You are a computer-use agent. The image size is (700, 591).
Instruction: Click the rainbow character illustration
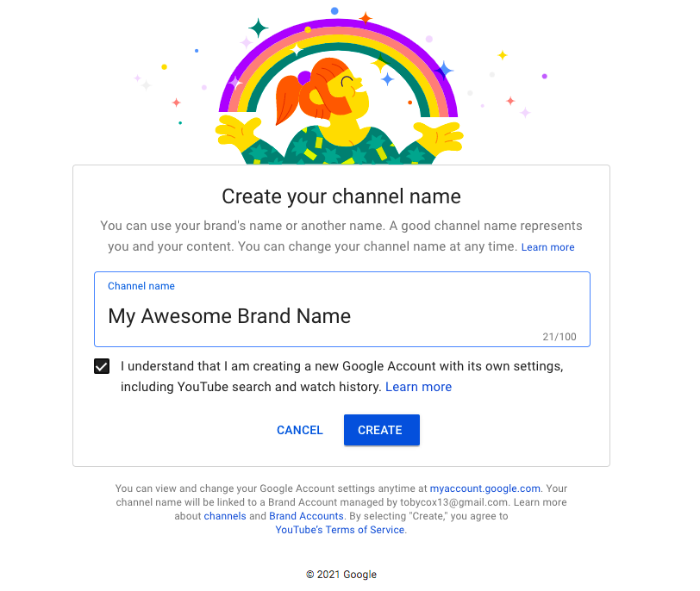(x=340, y=90)
